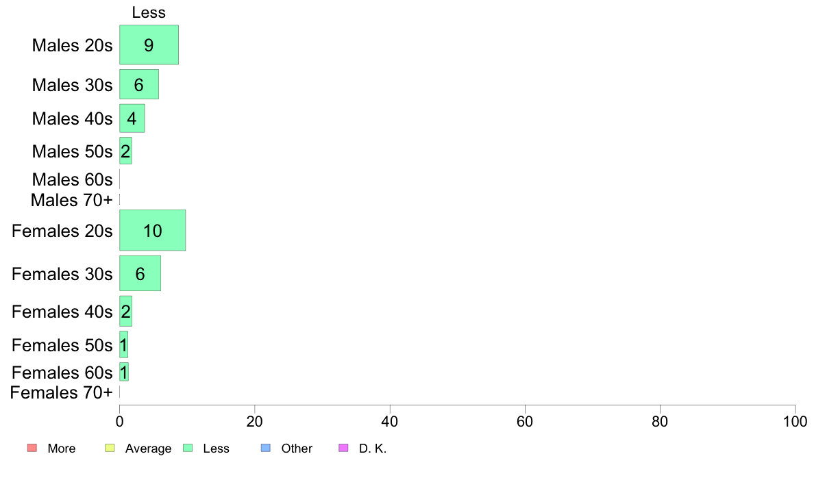Screen dimensions: 814x504
Task: Click the 100 axis tick label
Action: point(795,421)
